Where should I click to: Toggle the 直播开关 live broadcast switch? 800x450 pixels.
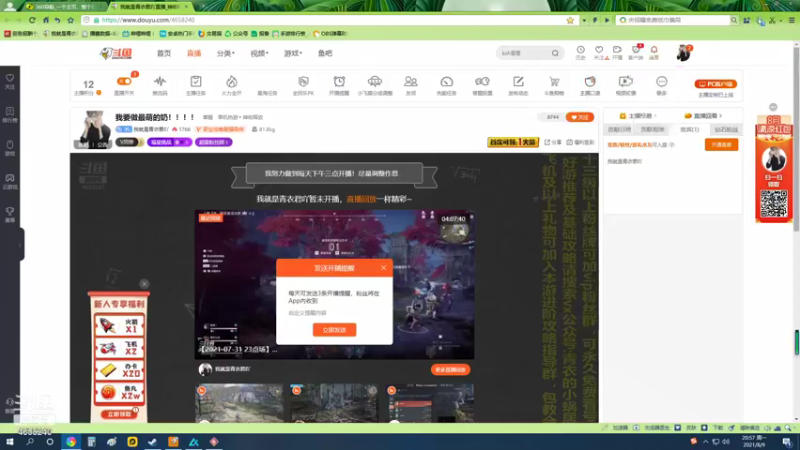click(x=124, y=81)
